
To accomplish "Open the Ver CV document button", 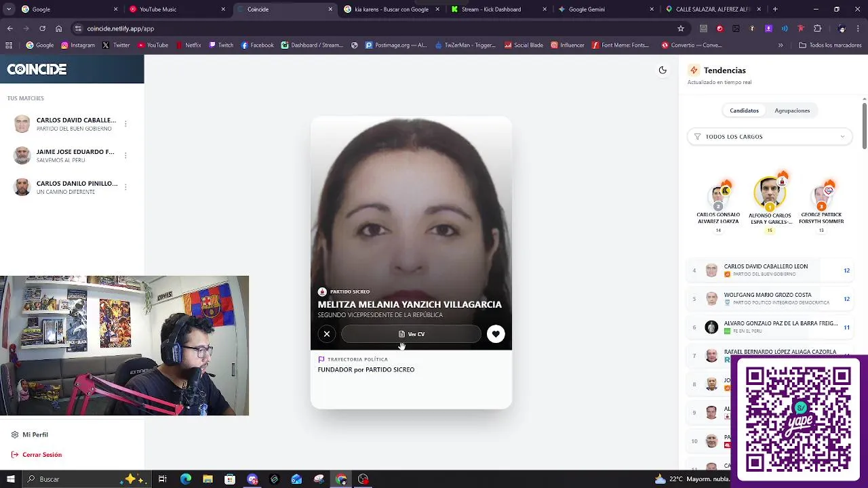I will (x=411, y=334).
